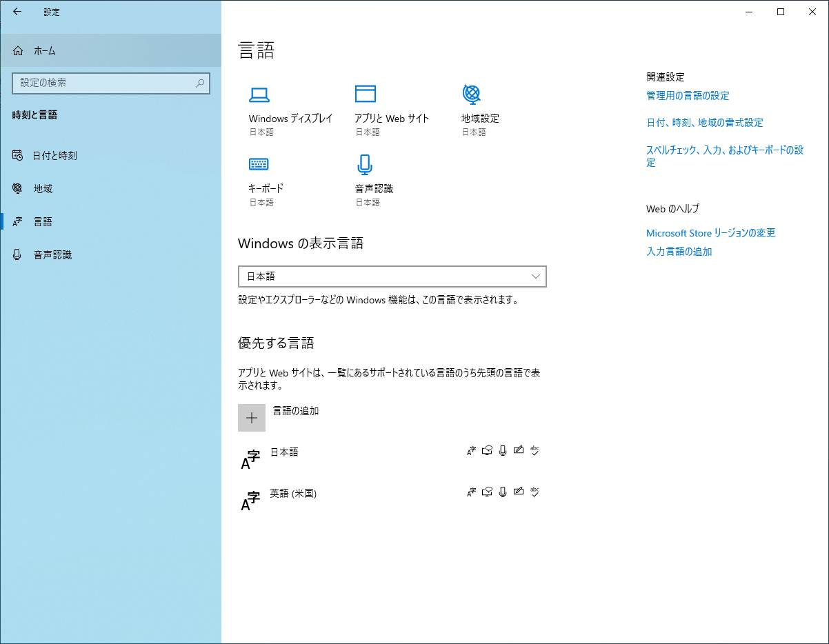Go to ホーム in the sidebar
Viewport: 829px width, 644px height.
click(110, 51)
